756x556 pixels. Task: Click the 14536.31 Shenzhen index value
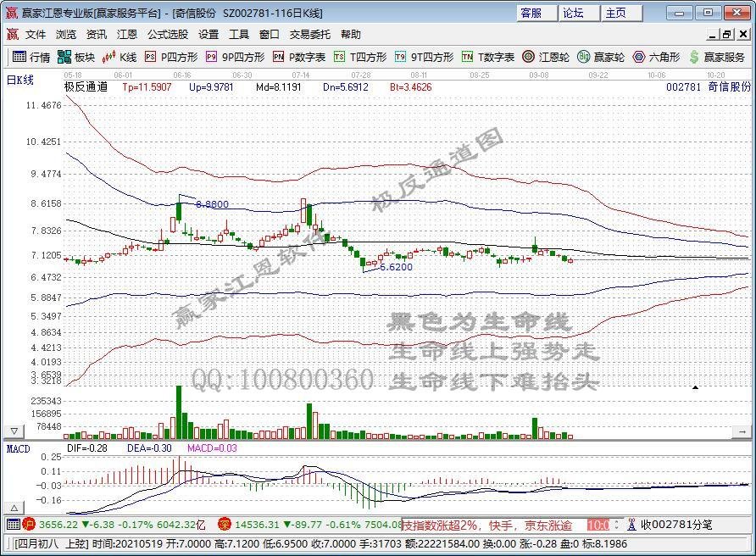pyautogui.click(x=257, y=524)
